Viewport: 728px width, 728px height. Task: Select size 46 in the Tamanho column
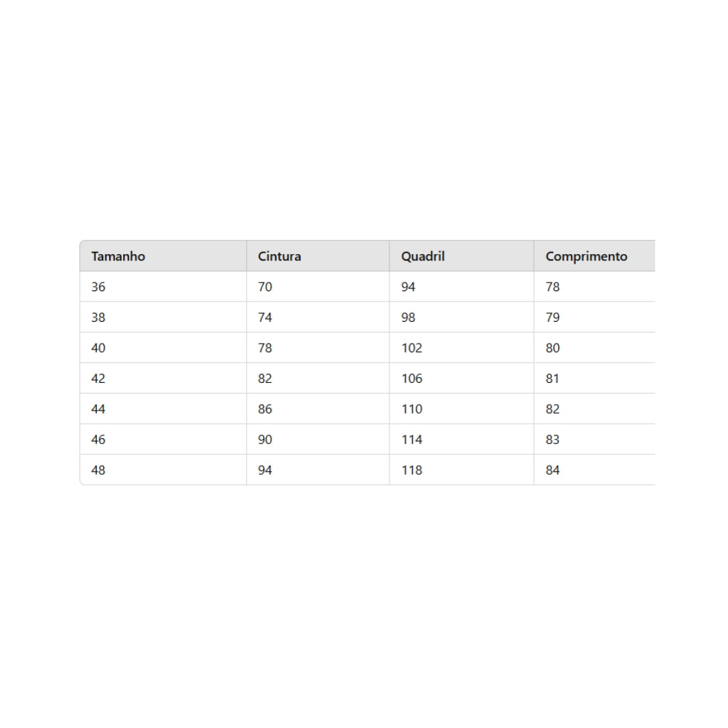(98, 440)
